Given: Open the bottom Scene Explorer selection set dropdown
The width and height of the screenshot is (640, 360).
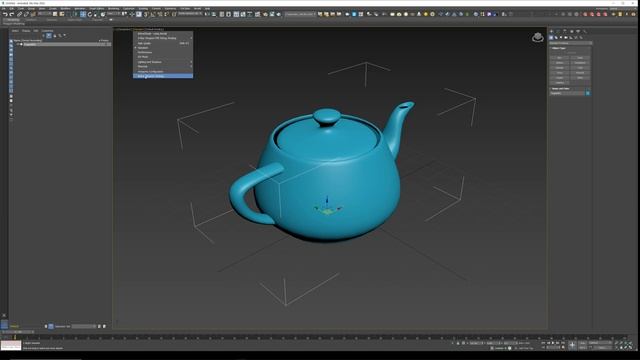Looking at the screenshot, I should [84, 327].
